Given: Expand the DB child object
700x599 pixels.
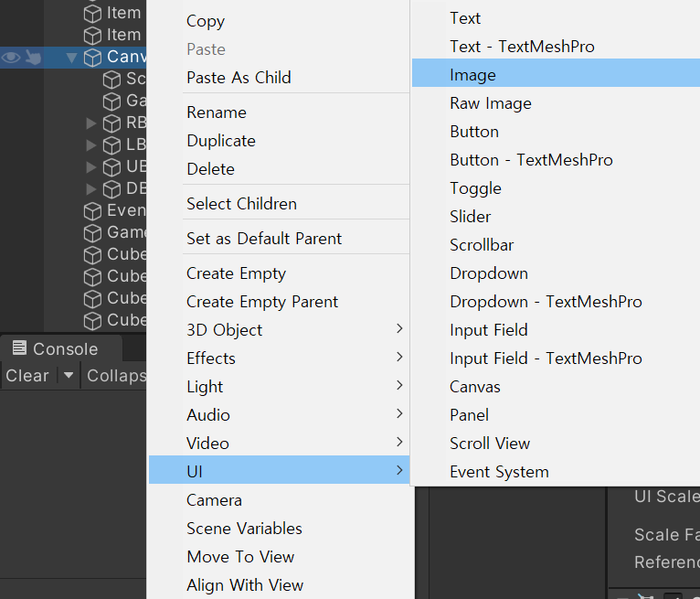Looking at the screenshot, I should (91, 188).
